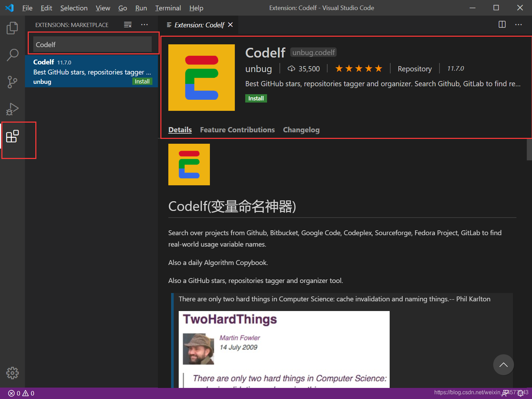The width and height of the screenshot is (532, 399).
Task: Click the large Codelf extension logo
Action: click(202, 78)
